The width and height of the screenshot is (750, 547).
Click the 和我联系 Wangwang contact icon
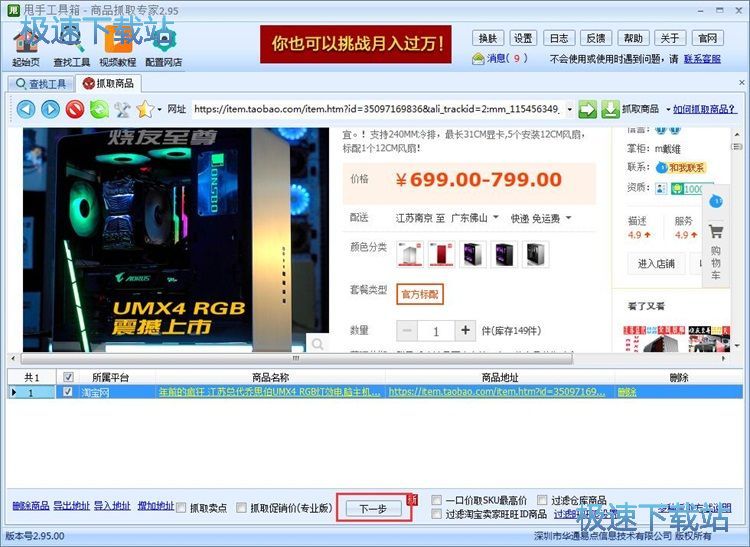681,168
